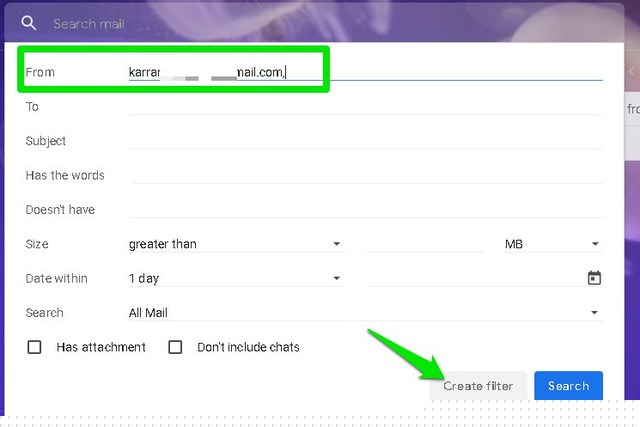Viewport: 640px width, 427px height.
Task: Open the MB unit dropdown
Action: click(x=553, y=244)
